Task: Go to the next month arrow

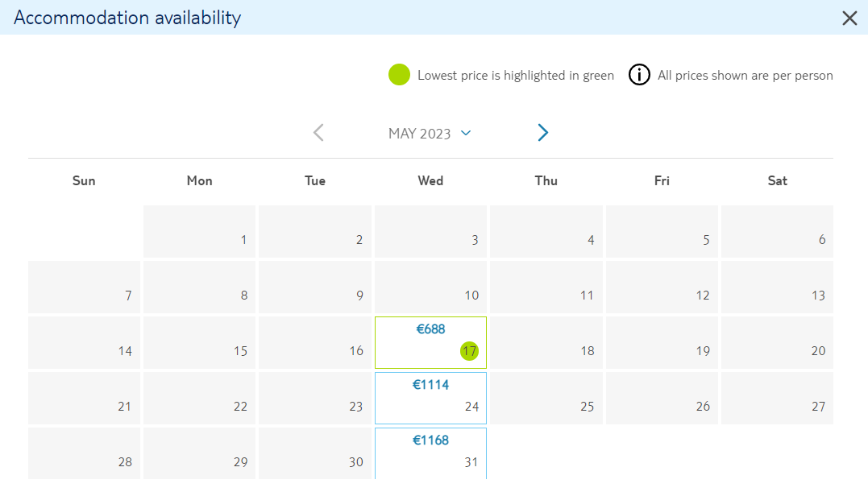Action: coord(542,133)
